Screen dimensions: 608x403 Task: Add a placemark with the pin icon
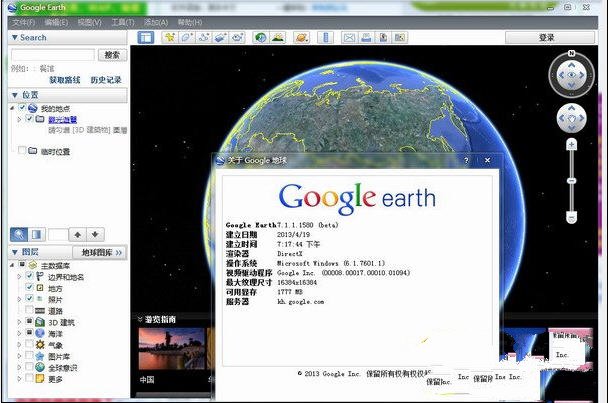169,38
